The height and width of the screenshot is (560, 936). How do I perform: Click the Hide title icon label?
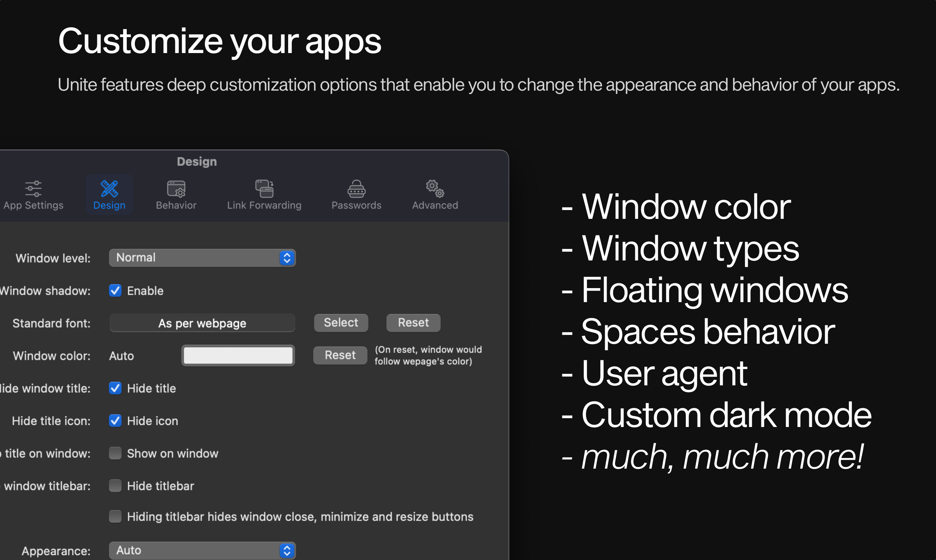coord(51,421)
